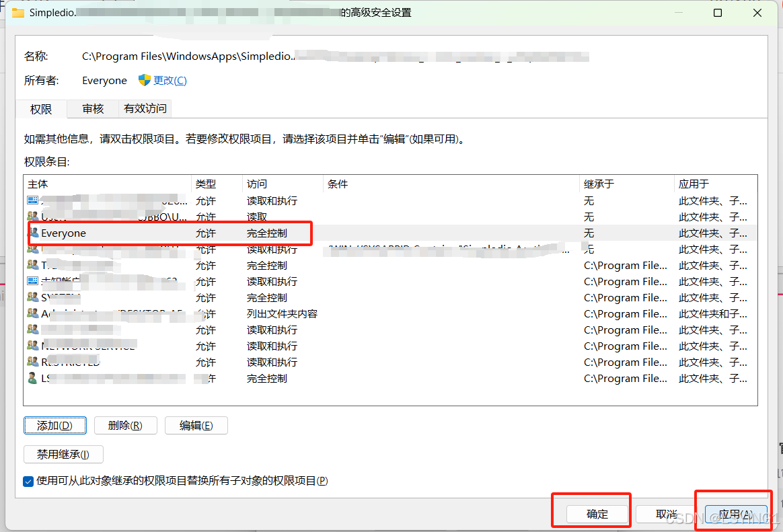Click the user group icon of the Everyone row
The image size is (783, 532).
pyautogui.click(x=33, y=233)
